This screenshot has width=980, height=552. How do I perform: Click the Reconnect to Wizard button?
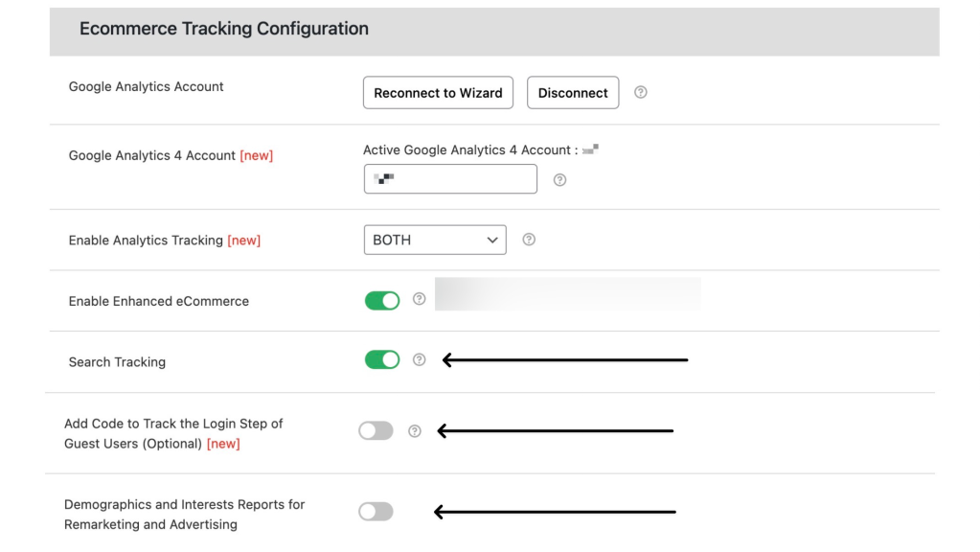click(438, 93)
